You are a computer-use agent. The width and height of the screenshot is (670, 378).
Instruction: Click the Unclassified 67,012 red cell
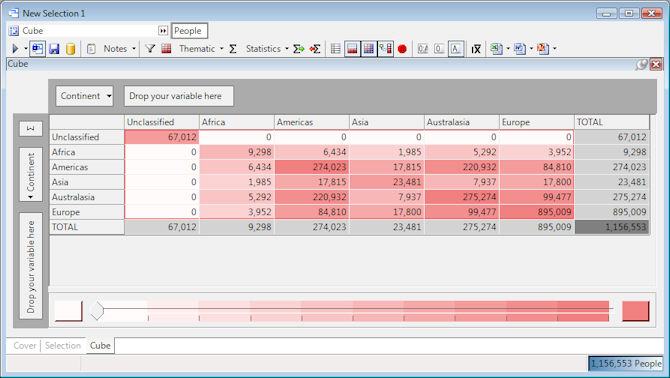162,137
